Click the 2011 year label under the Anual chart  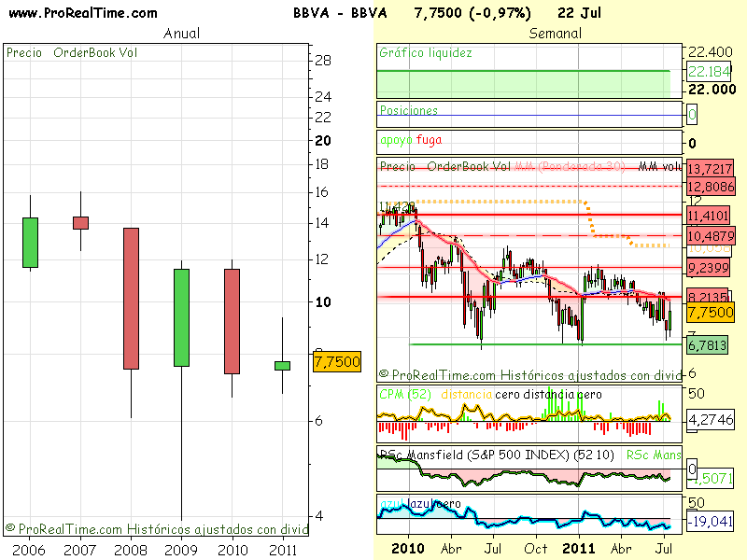click(283, 550)
